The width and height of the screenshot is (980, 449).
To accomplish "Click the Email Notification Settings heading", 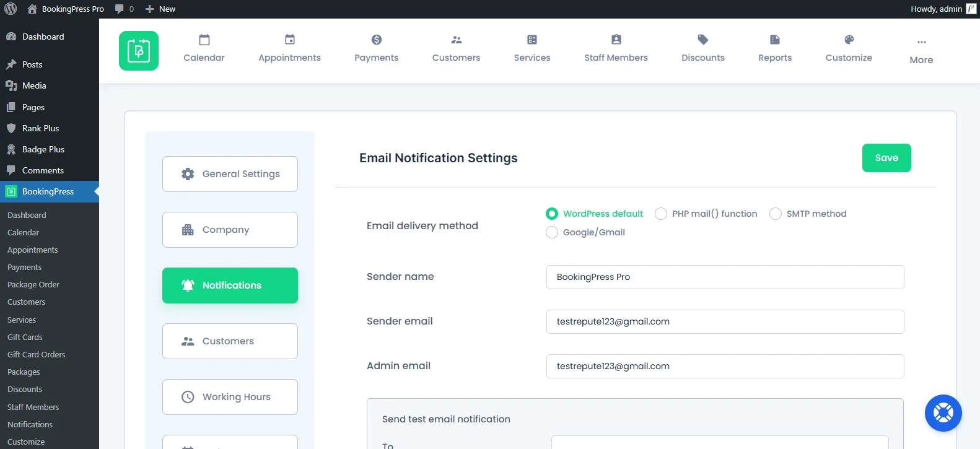I will point(439,158).
